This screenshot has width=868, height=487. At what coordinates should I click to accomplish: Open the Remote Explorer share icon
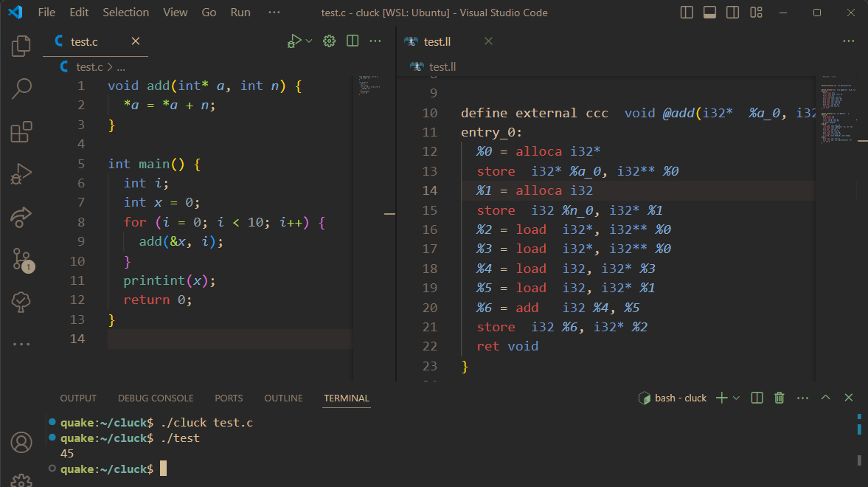tap(21, 217)
